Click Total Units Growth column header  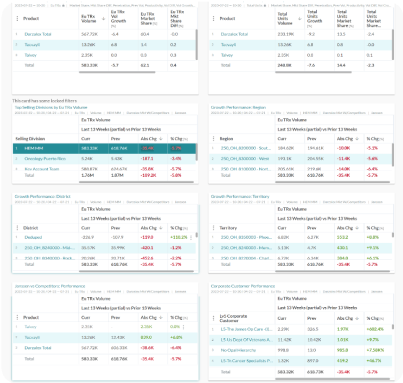coord(314,18)
